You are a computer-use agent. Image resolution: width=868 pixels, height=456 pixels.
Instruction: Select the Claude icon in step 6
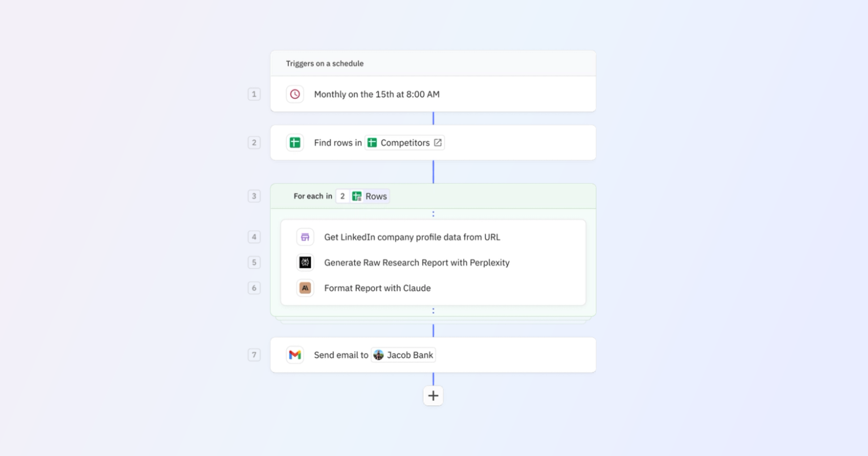305,288
